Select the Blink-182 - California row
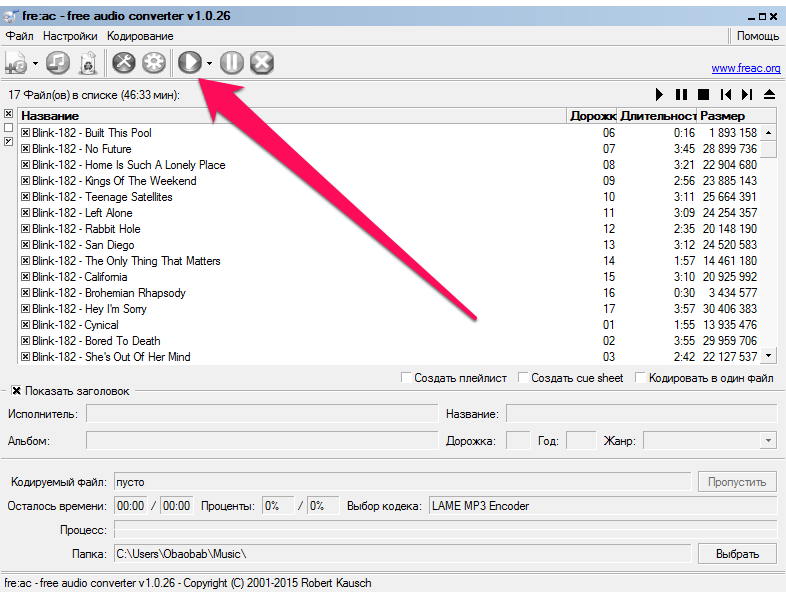The height and width of the screenshot is (592, 786). 389,277
